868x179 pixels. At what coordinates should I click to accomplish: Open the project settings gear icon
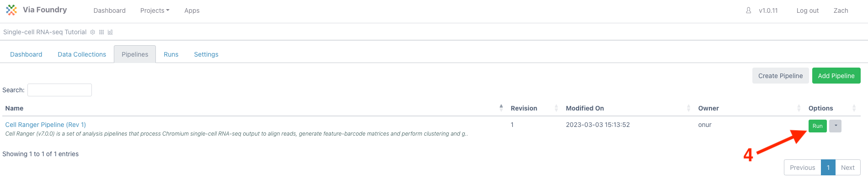click(x=93, y=32)
